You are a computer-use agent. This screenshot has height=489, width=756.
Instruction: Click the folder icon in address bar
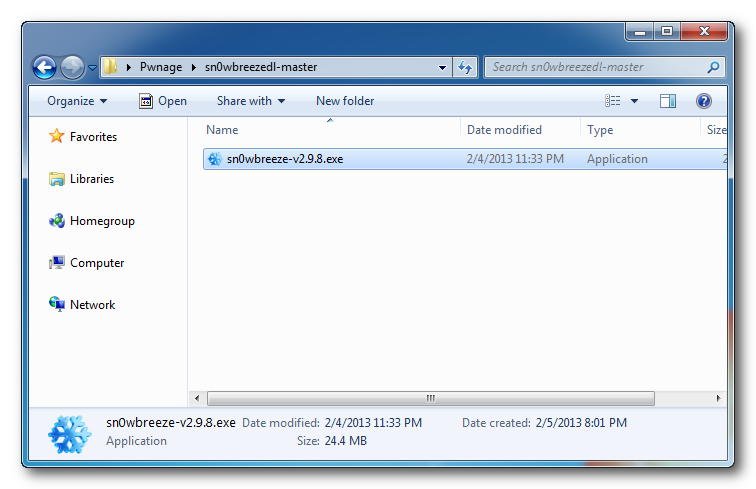pos(111,67)
